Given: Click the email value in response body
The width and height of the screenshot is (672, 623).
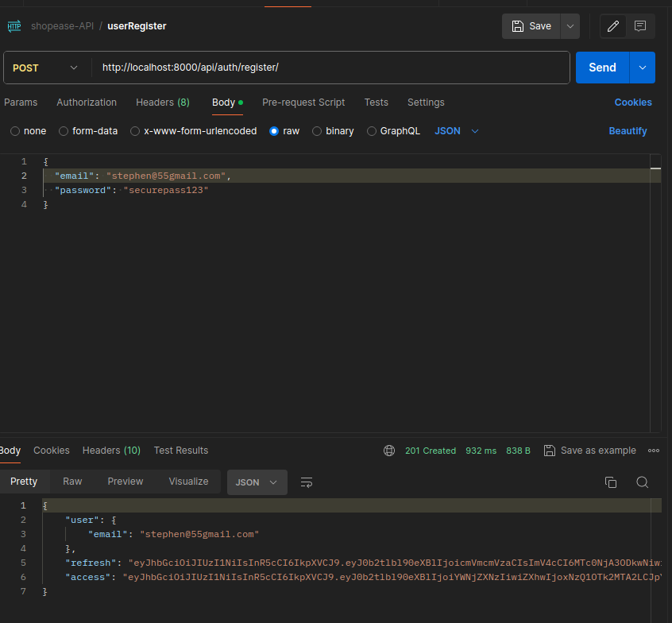Looking at the screenshot, I should point(199,534).
